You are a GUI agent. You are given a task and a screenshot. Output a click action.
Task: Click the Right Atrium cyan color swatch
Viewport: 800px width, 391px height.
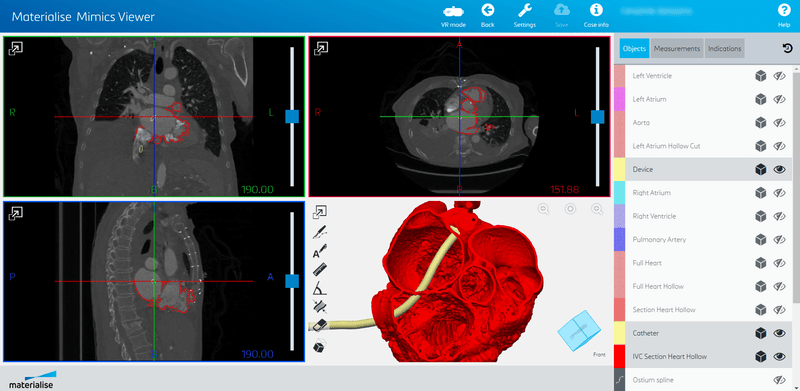pyautogui.click(x=619, y=193)
